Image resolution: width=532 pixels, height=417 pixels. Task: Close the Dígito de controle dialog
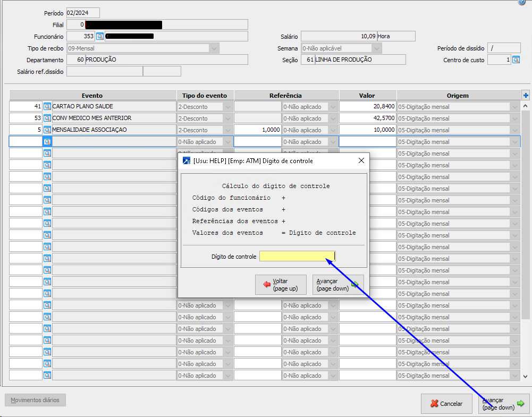point(361,160)
